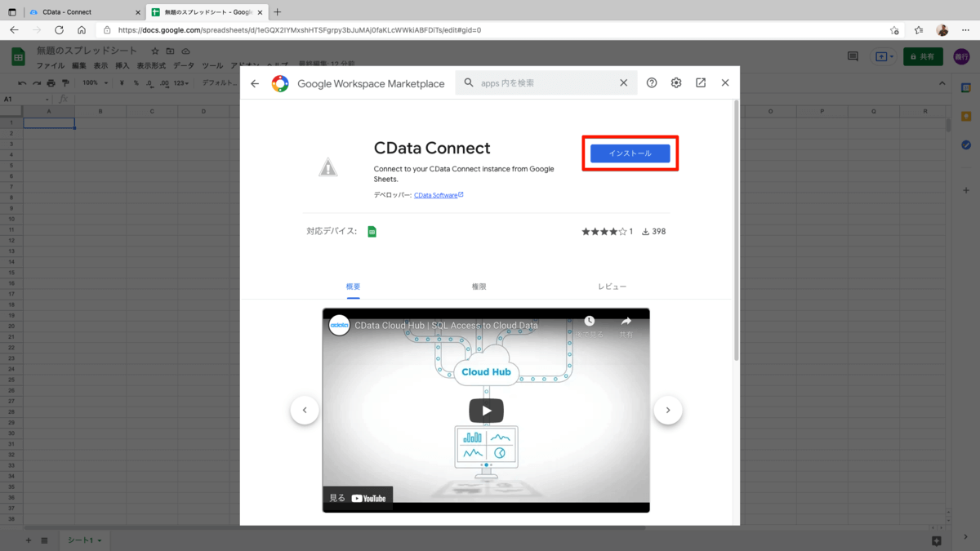
Task: Click the CData Connect warning app icon
Action: click(327, 167)
